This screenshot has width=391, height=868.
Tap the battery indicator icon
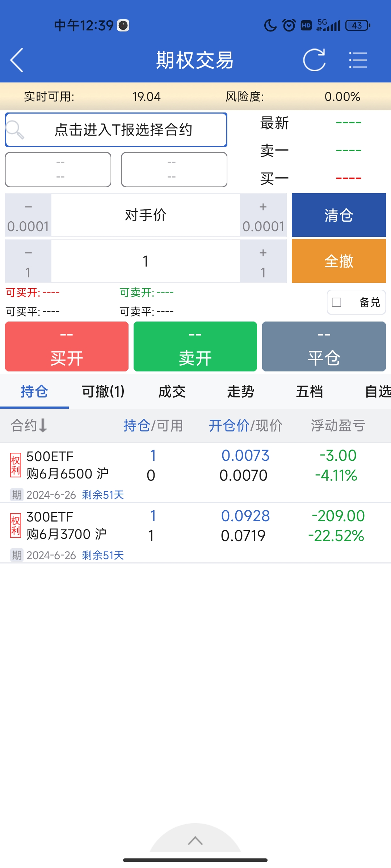(358, 25)
